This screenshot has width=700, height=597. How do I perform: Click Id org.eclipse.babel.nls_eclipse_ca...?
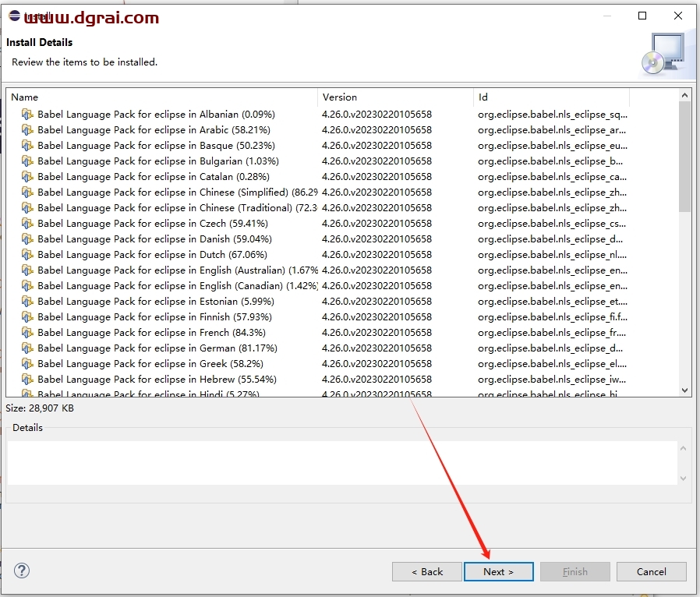click(552, 177)
